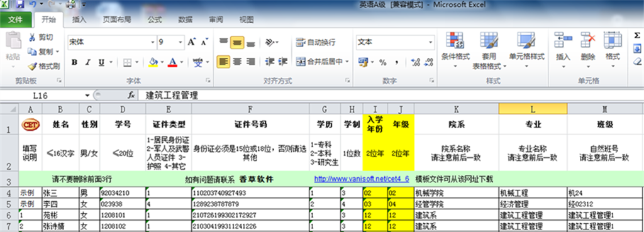Expand the font name 宋体 dropdown
Screen dimensions: 644x232
pos(153,42)
